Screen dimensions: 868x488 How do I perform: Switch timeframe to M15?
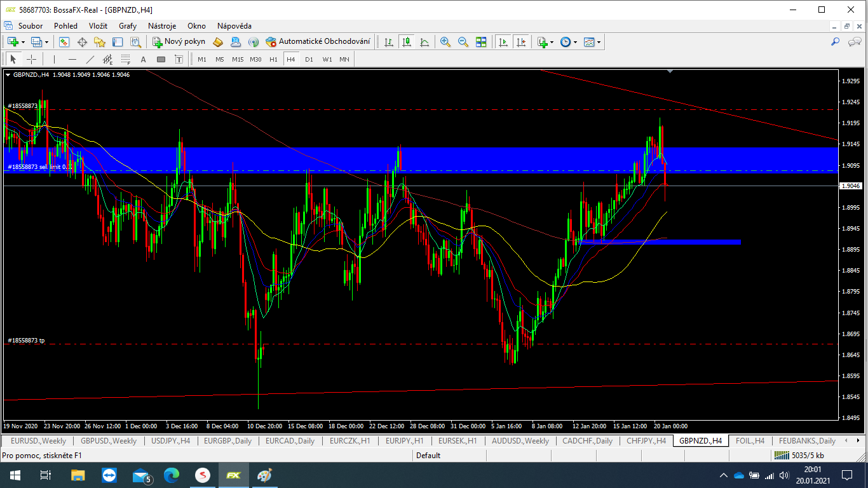[x=238, y=59]
